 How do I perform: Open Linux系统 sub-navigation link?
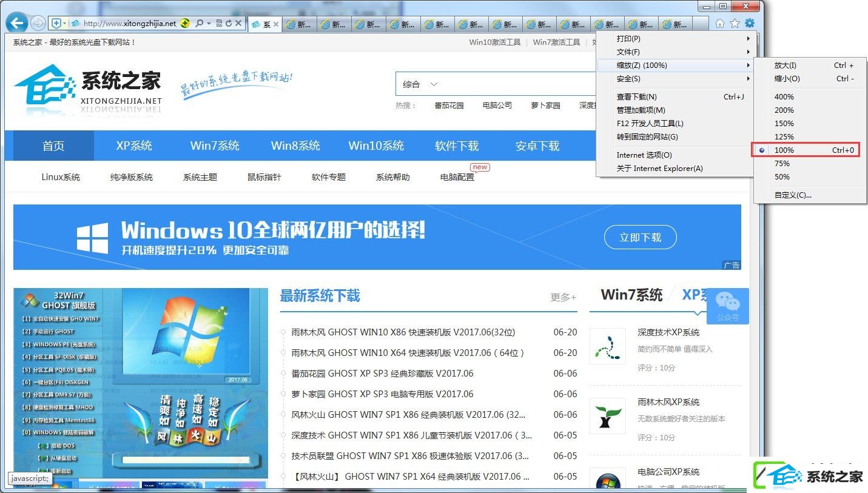coord(61,177)
